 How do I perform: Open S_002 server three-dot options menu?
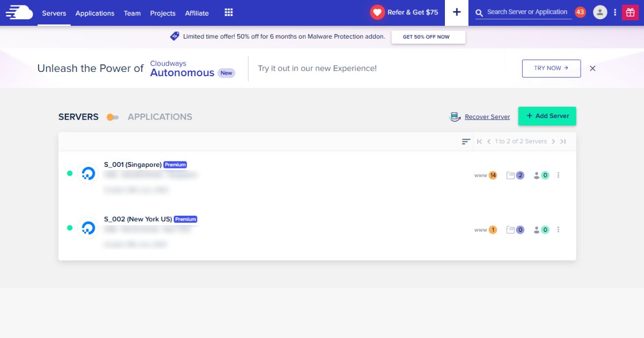(558, 230)
